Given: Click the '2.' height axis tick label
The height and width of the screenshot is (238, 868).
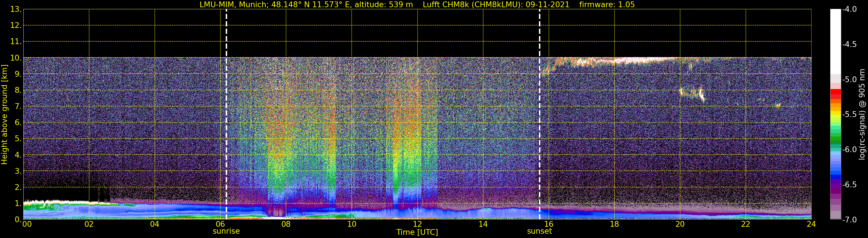Looking at the screenshot, I should point(18,188).
